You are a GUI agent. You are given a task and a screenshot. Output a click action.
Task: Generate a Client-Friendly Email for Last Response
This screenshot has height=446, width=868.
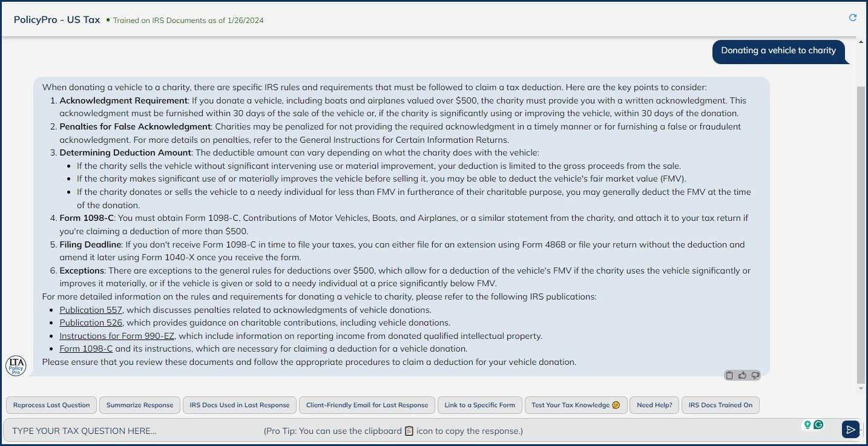[367, 405]
